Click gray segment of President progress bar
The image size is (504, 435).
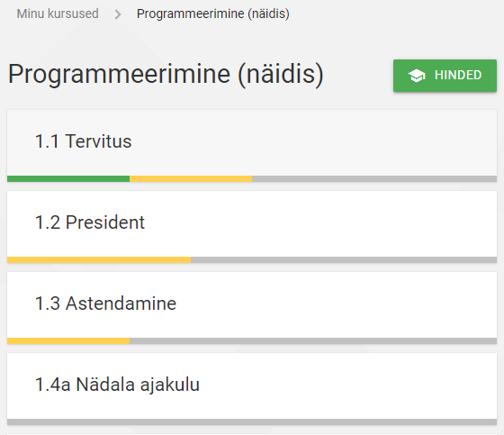(344, 260)
